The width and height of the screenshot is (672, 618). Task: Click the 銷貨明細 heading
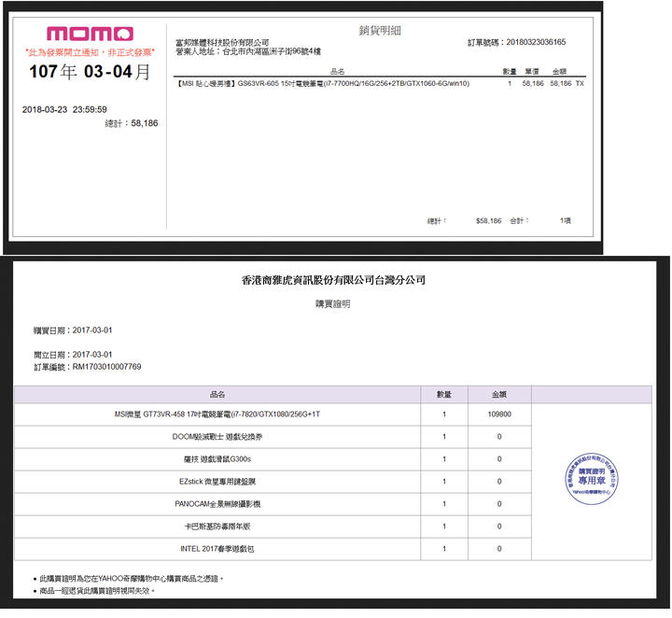click(x=380, y=31)
